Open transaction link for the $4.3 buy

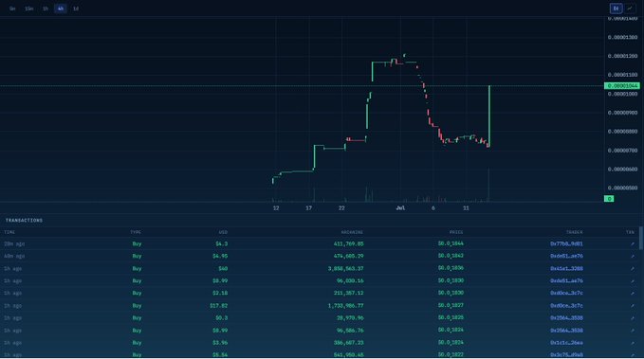pyautogui.click(x=632, y=243)
